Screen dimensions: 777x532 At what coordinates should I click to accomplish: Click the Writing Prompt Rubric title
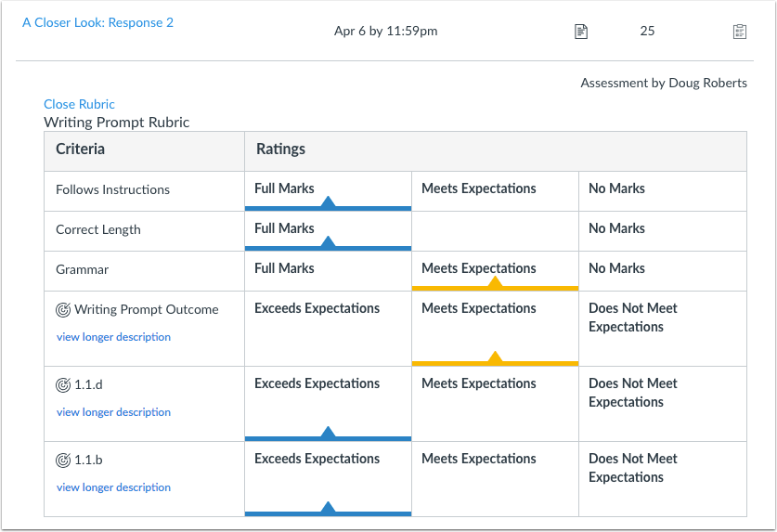pyautogui.click(x=116, y=123)
